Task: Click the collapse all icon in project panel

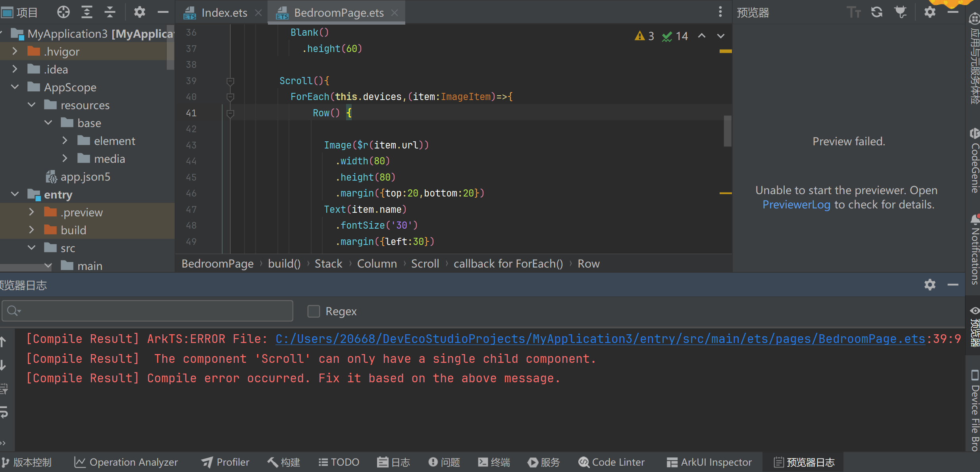Action: [x=110, y=12]
